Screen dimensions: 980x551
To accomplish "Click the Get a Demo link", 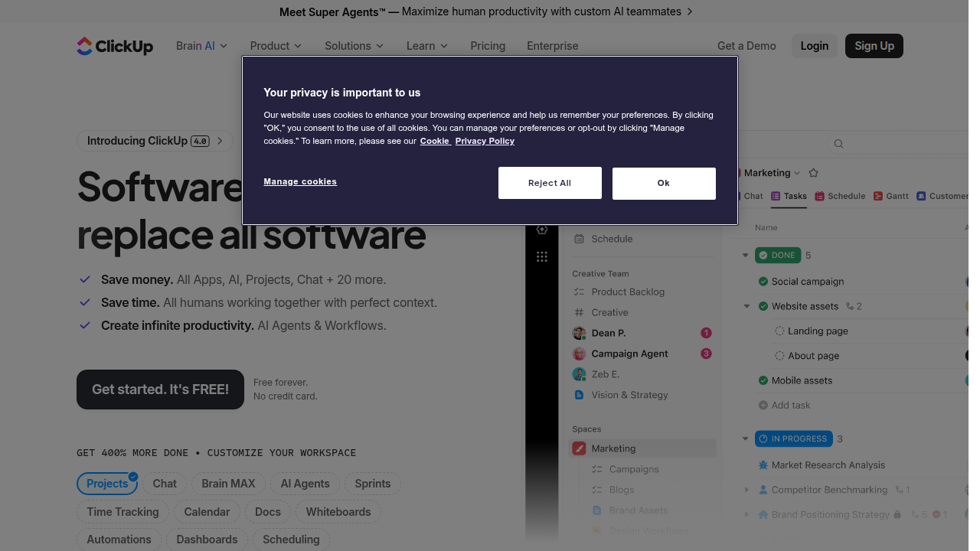I will pyautogui.click(x=746, y=46).
